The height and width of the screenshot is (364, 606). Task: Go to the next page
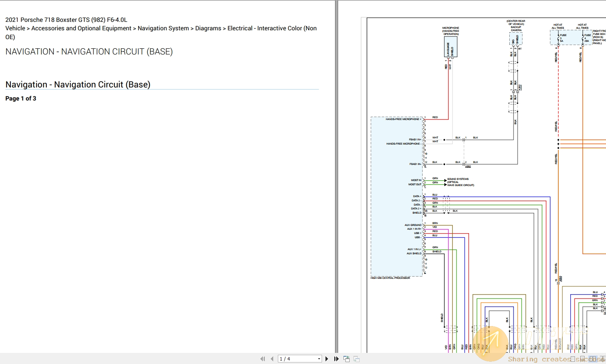tap(327, 359)
